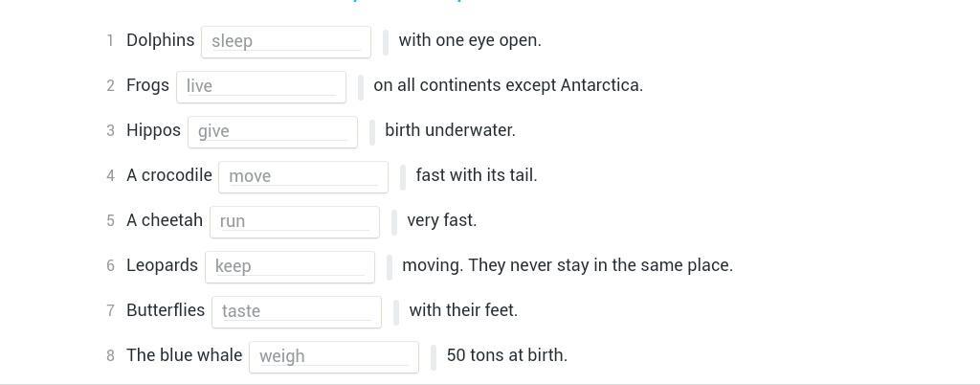Click the text 'with one eye open.'
Screen dimensions: 980x385
coord(470,40)
